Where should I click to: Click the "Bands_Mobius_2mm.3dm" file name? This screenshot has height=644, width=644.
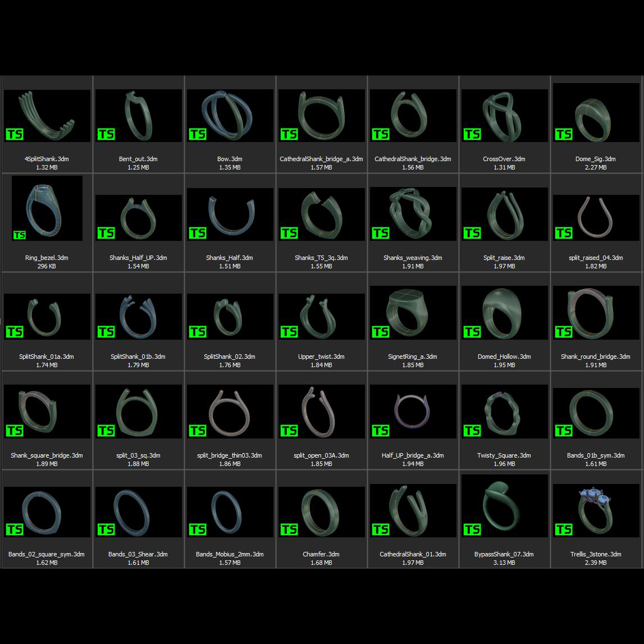coord(230,554)
